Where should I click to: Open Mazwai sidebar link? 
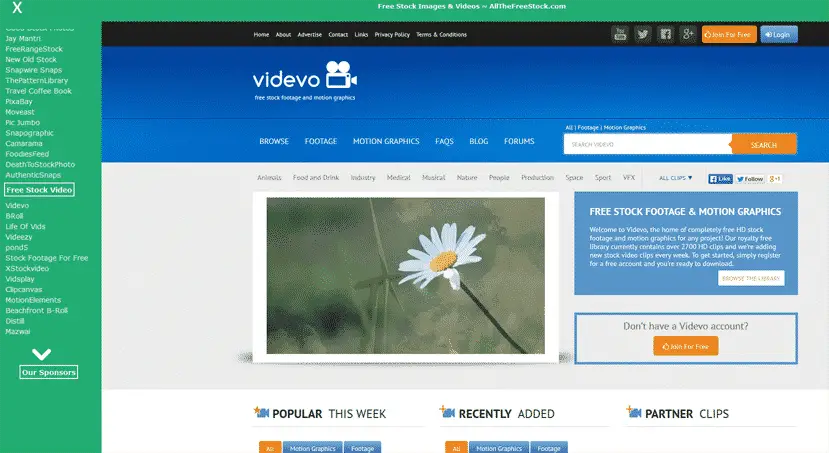coord(17,331)
